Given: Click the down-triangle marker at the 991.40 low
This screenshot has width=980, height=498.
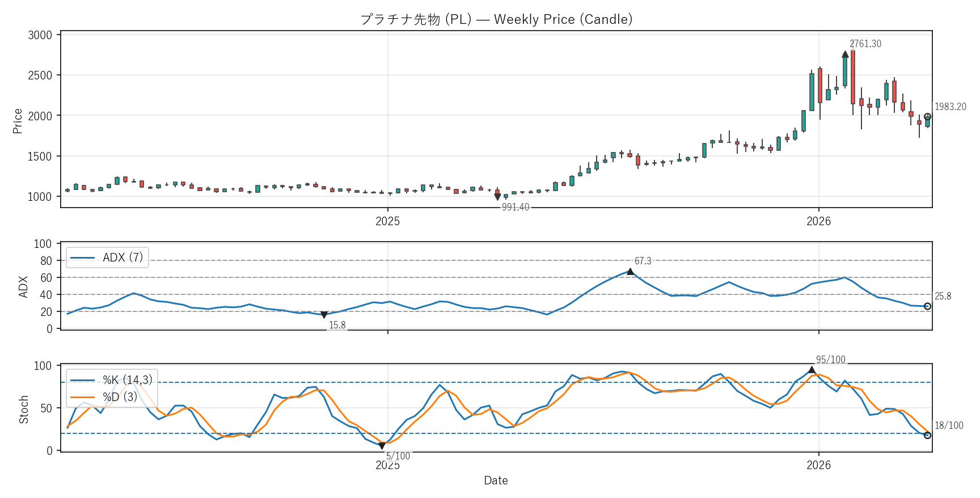Looking at the screenshot, I should [497, 197].
